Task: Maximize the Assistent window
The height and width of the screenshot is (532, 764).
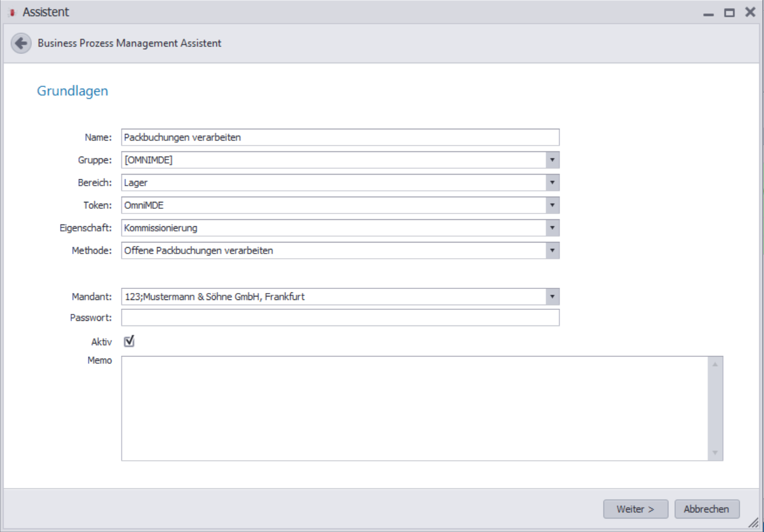Action: point(729,12)
